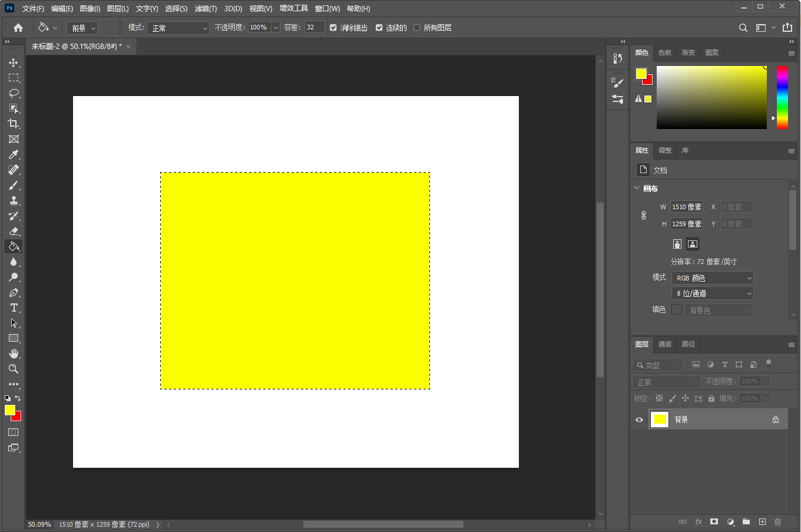
Task: Click the Share icon at top right
Action: 787,27
